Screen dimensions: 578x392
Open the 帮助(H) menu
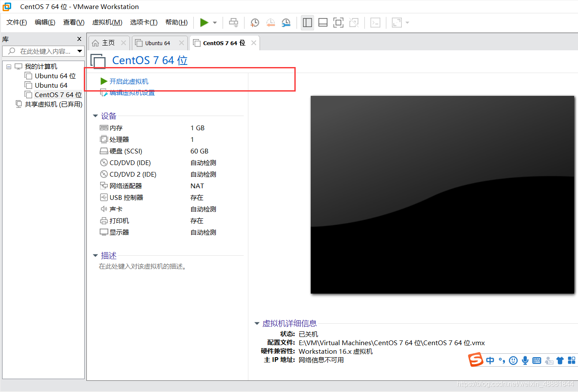pyautogui.click(x=177, y=22)
